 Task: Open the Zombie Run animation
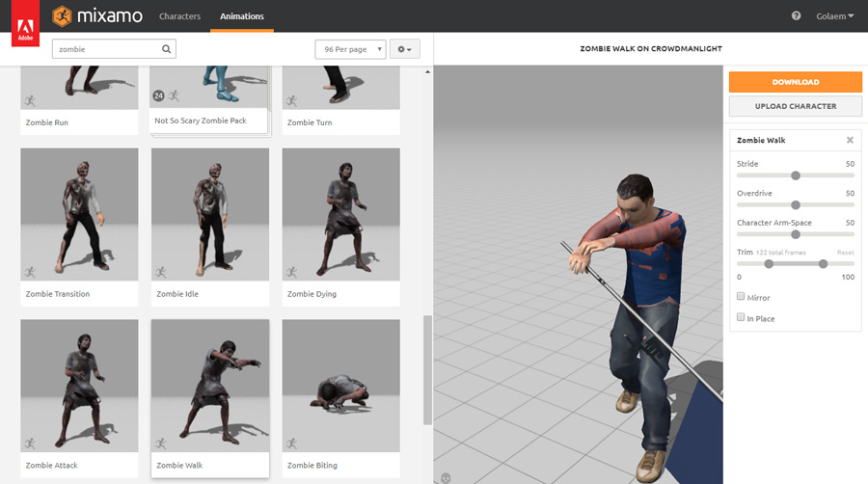point(79,100)
